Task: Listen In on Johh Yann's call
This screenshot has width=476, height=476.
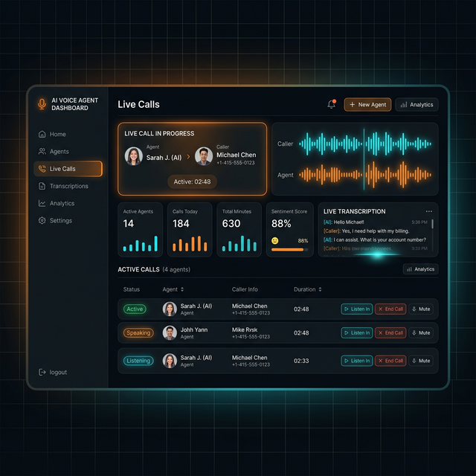Action: (357, 332)
